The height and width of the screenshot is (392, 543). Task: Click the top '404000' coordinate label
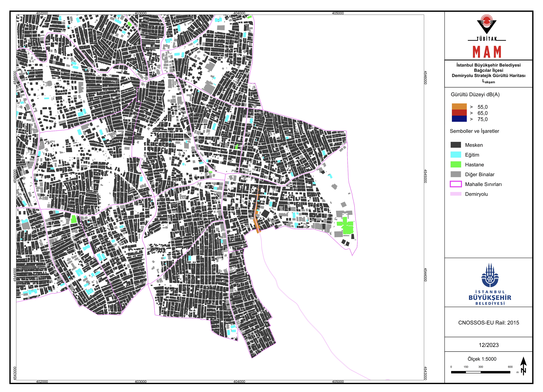pyautogui.click(x=239, y=13)
